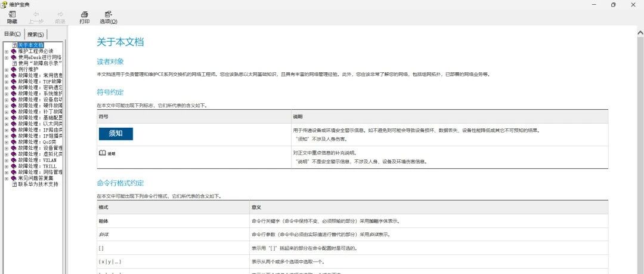The width and height of the screenshot is (644, 274).
Task: Click the book icon of 故障处理：TRILL
Action: [14, 166]
